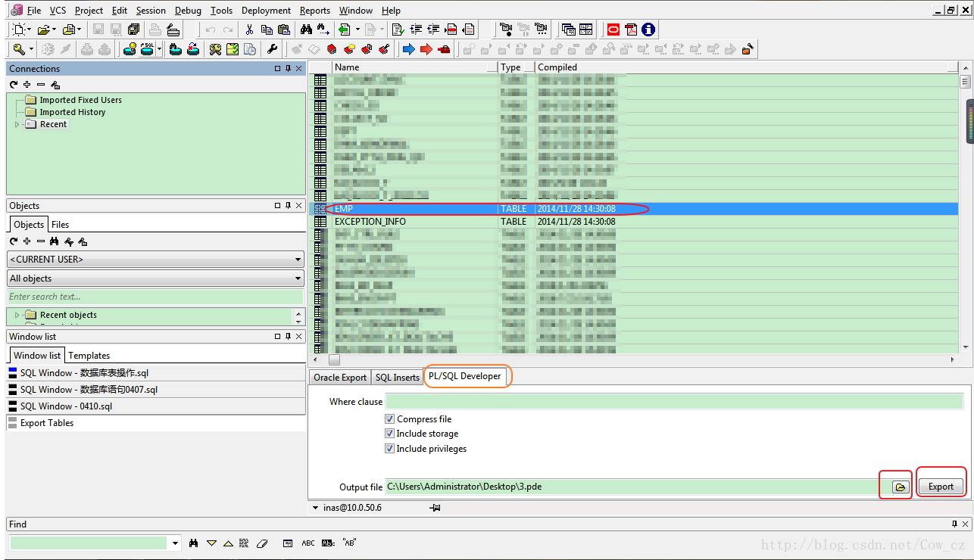The height and width of the screenshot is (560, 974).
Task: Browse for output file with folder icon
Action: [900, 487]
